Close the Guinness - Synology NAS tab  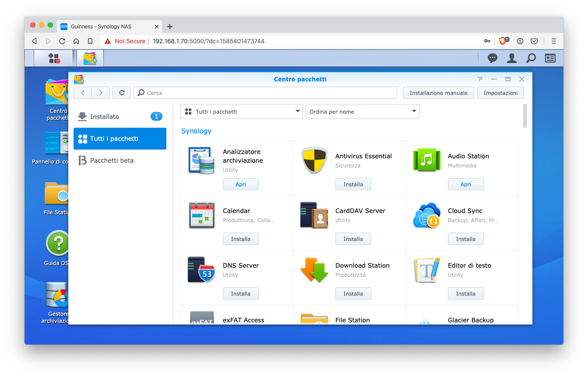pyautogui.click(x=157, y=27)
